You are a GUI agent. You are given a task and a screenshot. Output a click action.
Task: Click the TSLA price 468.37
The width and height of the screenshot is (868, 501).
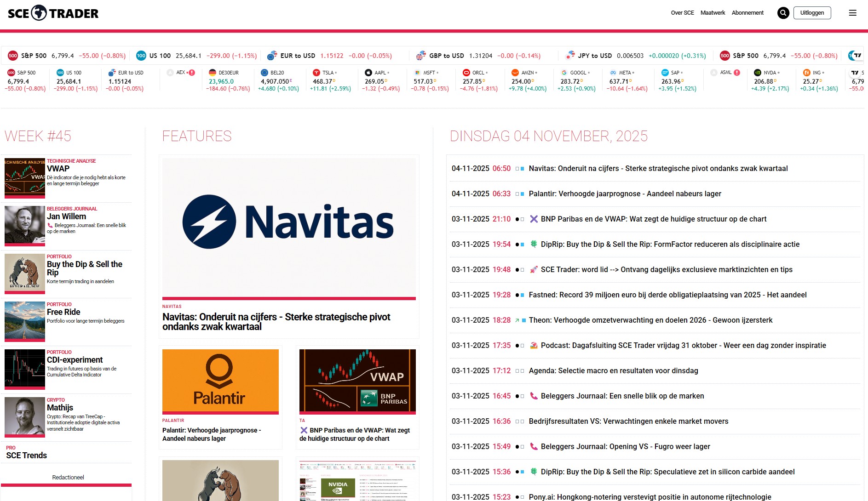(x=322, y=81)
